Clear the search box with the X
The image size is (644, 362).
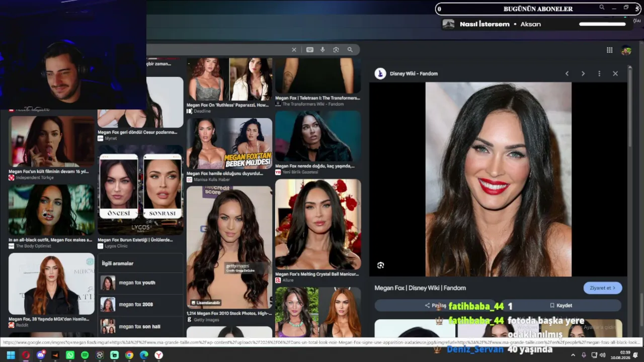294,50
